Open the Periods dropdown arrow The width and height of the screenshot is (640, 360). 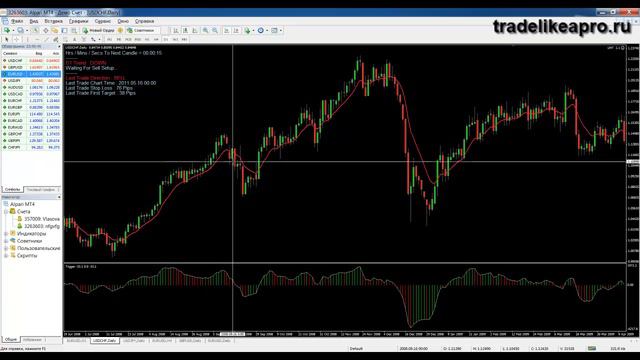[267, 30]
